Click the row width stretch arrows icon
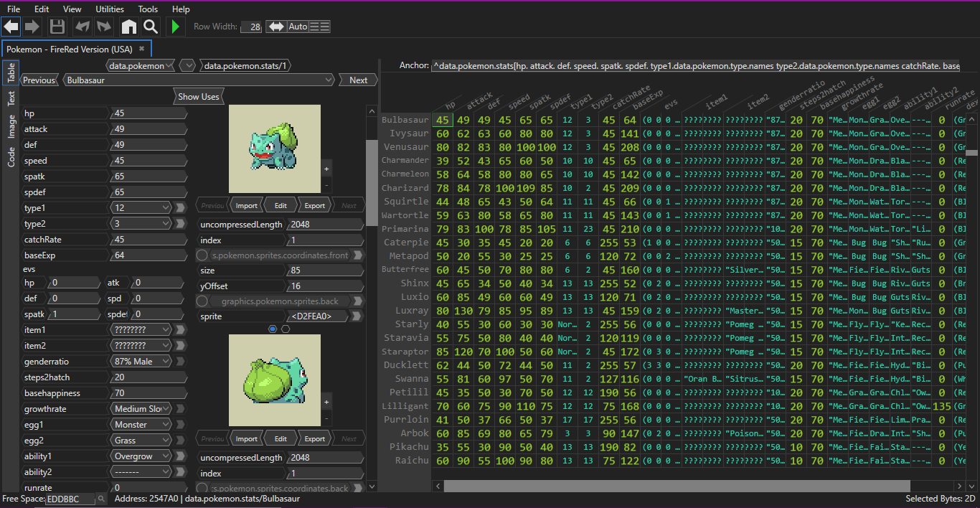The height and width of the screenshot is (508, 980). (x=275, y=27)
